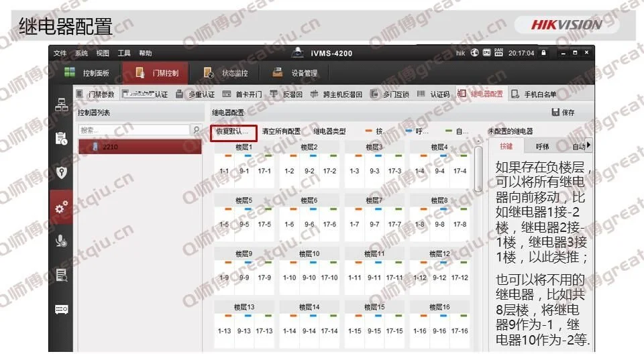This screenshot has width=644, height=362.
Task: Click the search magnifier icon in controller list
Action: (197, 130)
